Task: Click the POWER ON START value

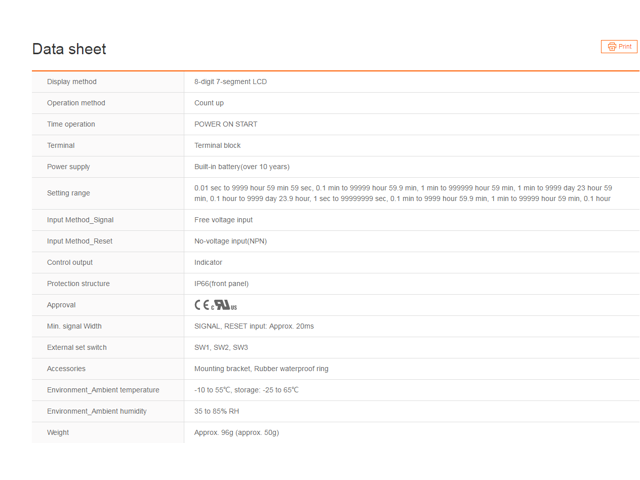Action: coord(226,124)
